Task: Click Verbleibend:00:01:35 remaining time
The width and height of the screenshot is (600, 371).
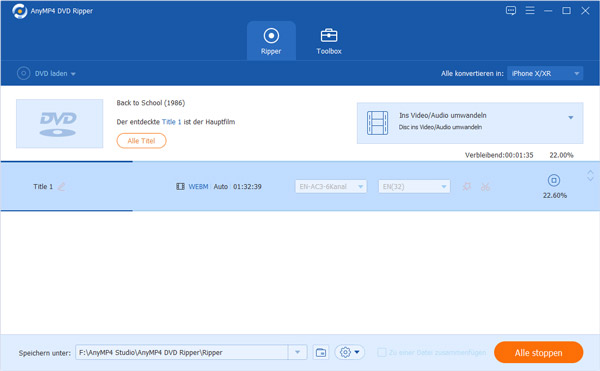Action: (x=499, y=155)
